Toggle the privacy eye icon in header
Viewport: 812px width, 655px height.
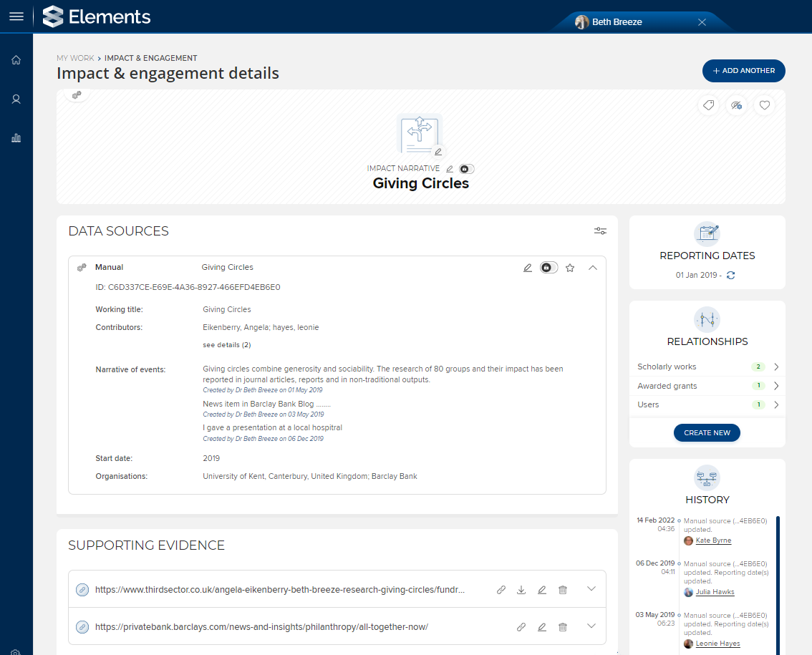tap(736, 106)
